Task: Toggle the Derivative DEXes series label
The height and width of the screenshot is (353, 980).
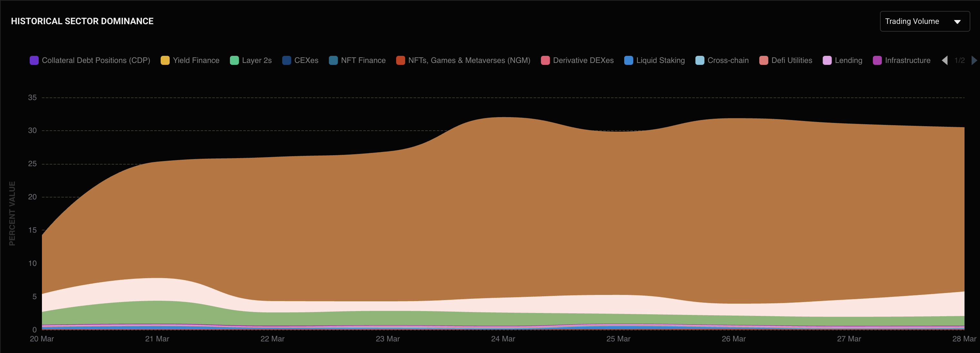Action: coord(583,60)
